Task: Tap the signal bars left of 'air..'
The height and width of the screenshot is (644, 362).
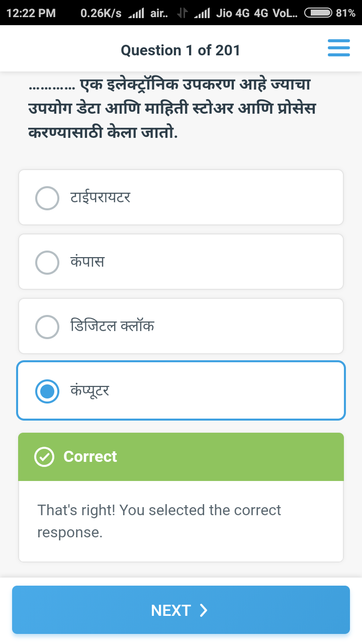Action: pyautogui.click(x=136, y=14)
